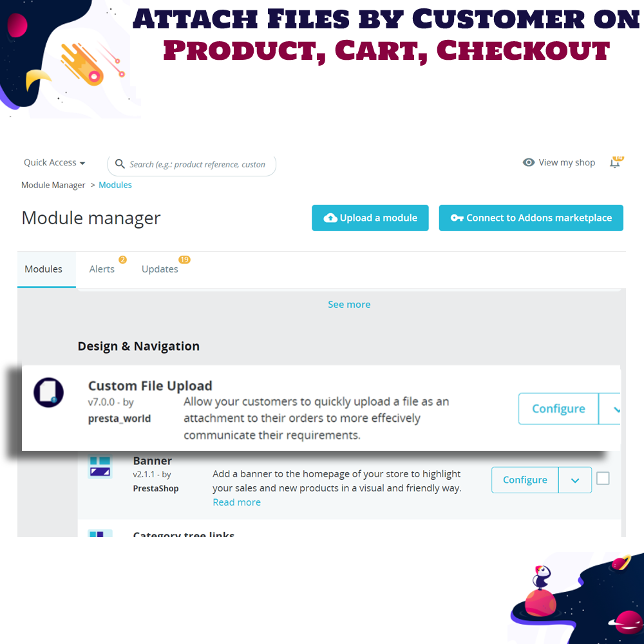644x644 pixels.
Task: Click the PrestaShop author name under Banner
Action: [156, 488]
